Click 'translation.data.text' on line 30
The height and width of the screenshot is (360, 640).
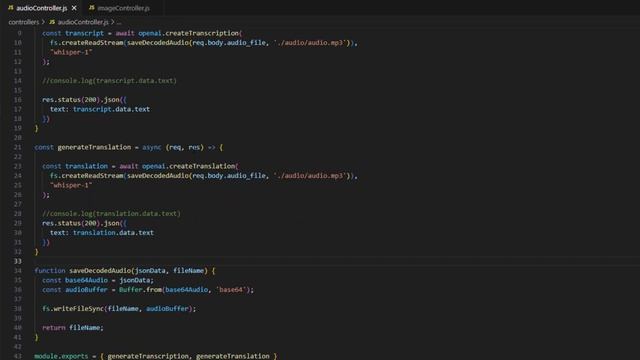(x=113, y=233)
